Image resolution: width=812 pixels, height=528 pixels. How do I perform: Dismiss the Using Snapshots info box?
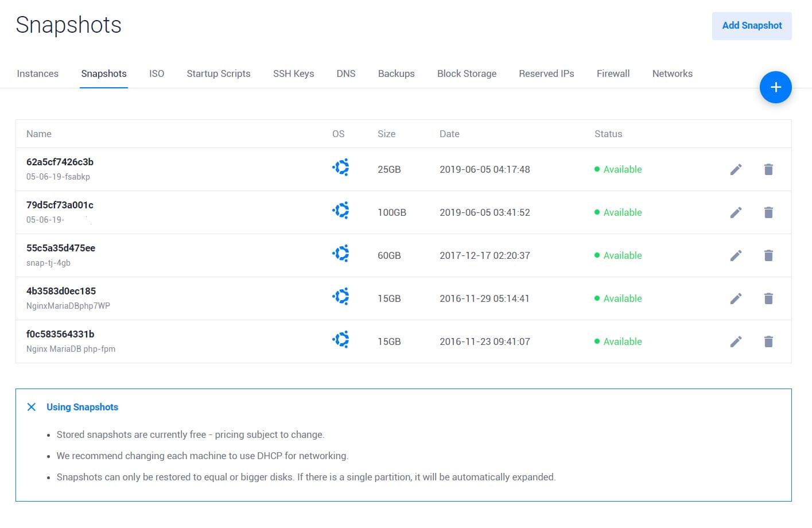pos(32,407)
